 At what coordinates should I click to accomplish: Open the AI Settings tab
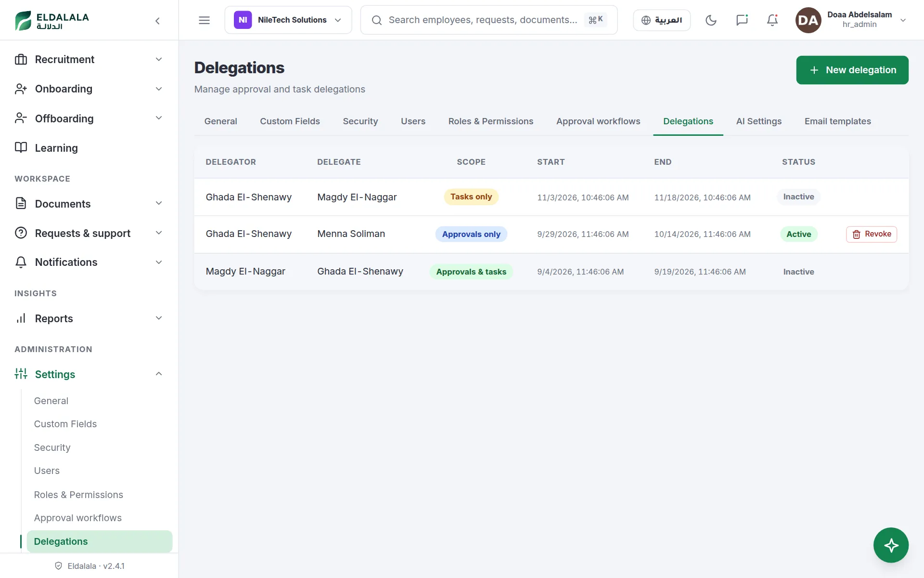coord(758,121)
